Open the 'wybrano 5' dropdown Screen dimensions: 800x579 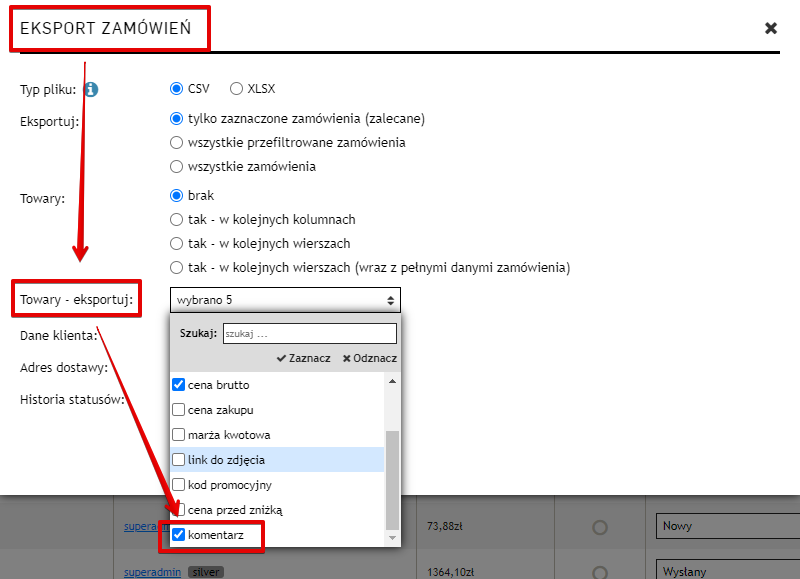pos(285,299)
